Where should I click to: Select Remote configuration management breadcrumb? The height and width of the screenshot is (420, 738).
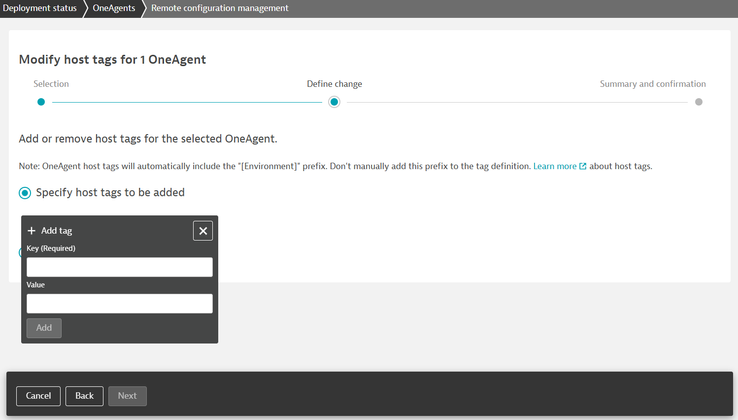(x=219, y=8)
